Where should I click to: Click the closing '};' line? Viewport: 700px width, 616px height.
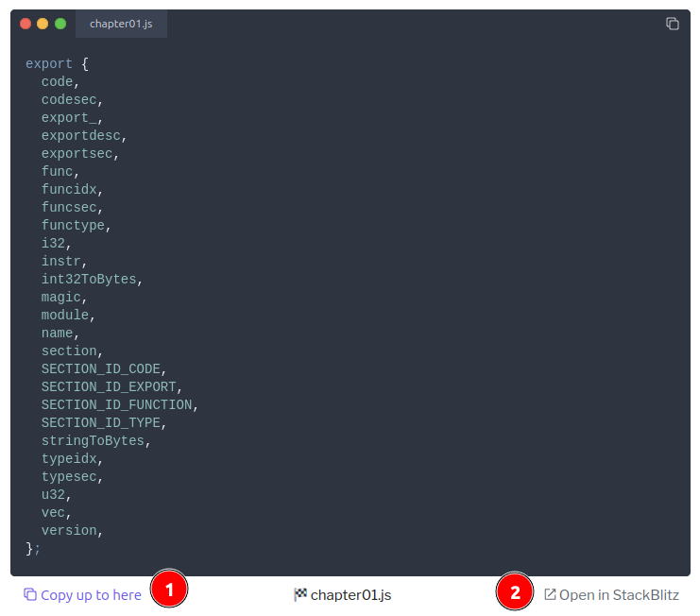coord(33,549)
